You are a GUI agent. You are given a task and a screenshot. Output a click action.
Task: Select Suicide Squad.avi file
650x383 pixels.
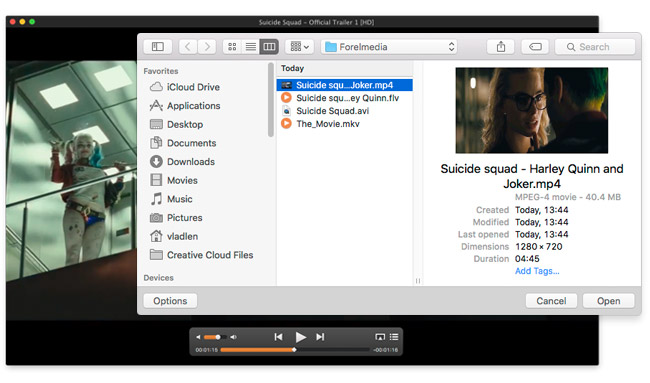click(344, 111)
